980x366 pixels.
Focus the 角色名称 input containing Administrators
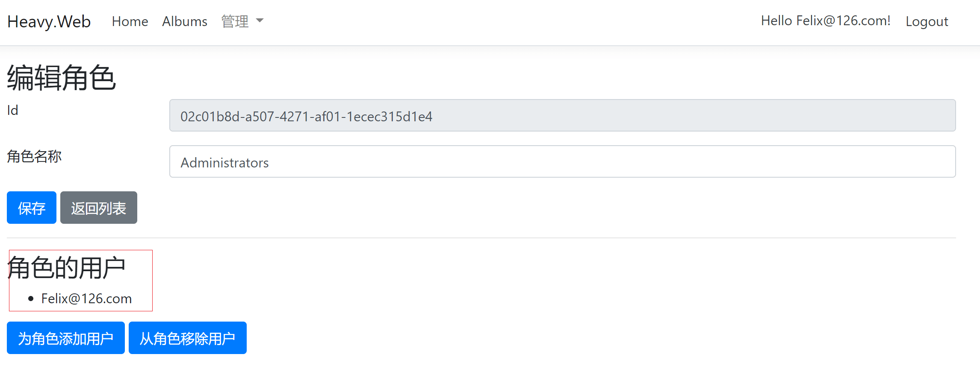tap(562, 162)
